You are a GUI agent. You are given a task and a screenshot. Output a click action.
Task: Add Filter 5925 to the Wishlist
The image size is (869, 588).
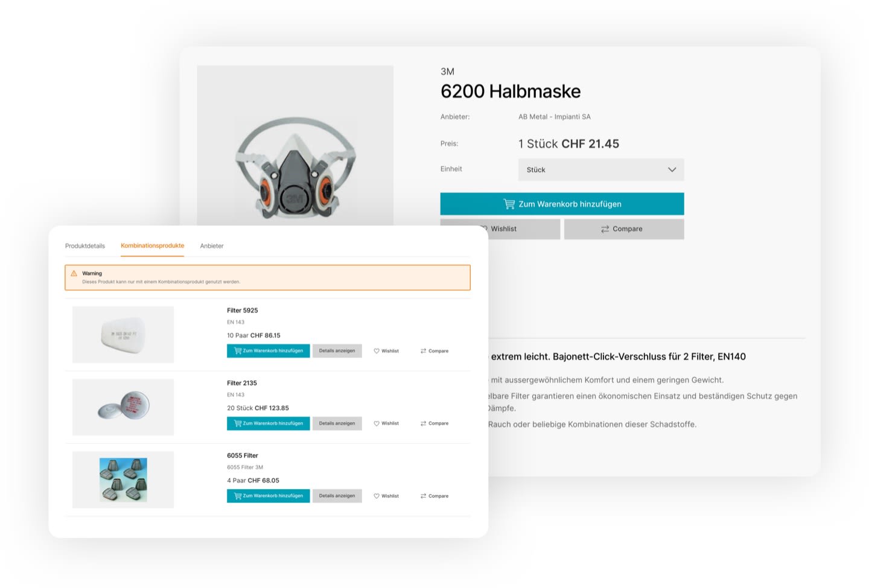coord(386,351)
